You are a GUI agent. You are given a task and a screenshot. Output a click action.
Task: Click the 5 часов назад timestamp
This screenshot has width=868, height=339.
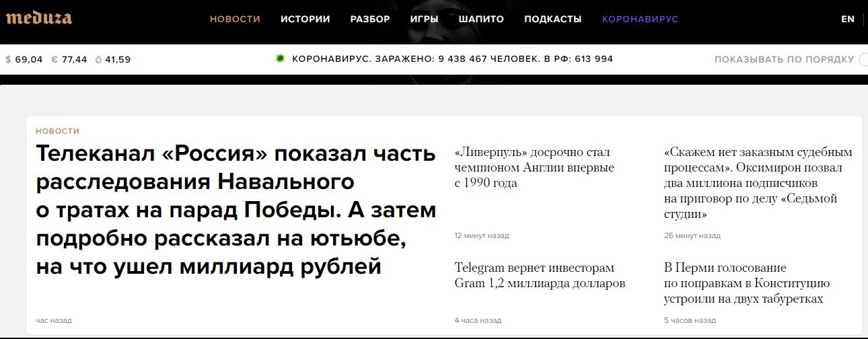(x=689, y=321)
